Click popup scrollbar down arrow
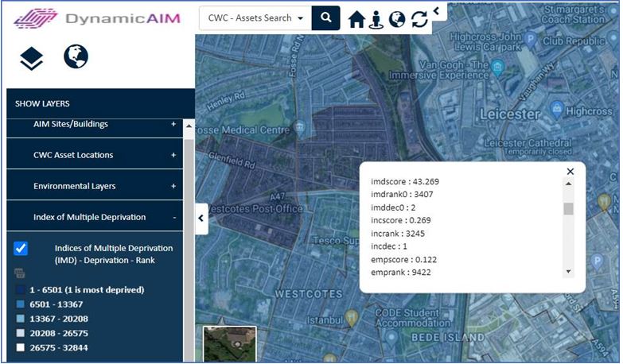This screenshot has width=623, height=364. coord(569,272)
